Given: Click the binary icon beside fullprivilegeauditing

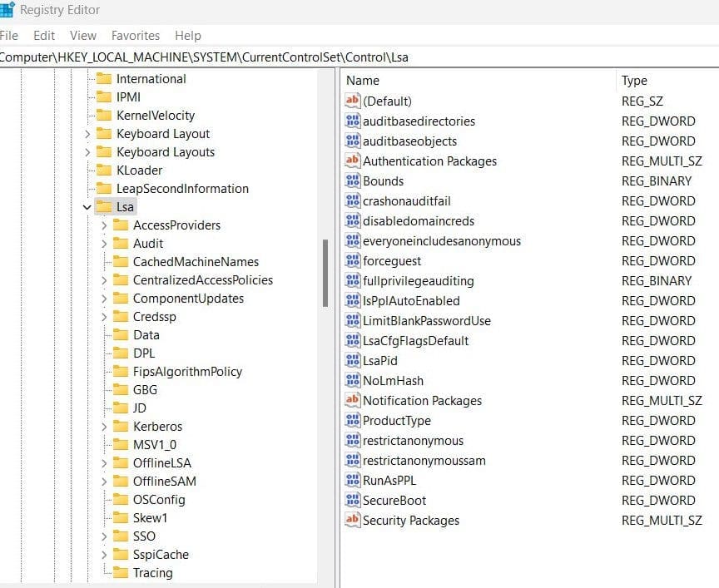Looking at the screenshot, I should pos(353,281).
